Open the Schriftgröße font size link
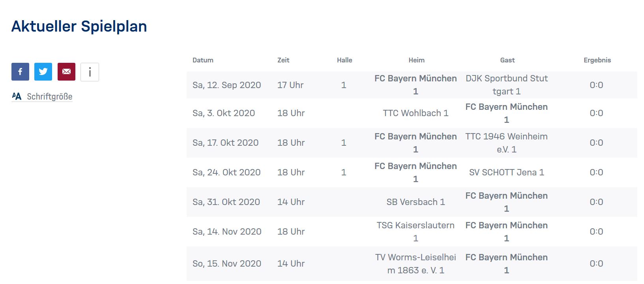Image resolution: width=644 pixels, height=284 pixels. click(49, 97)
